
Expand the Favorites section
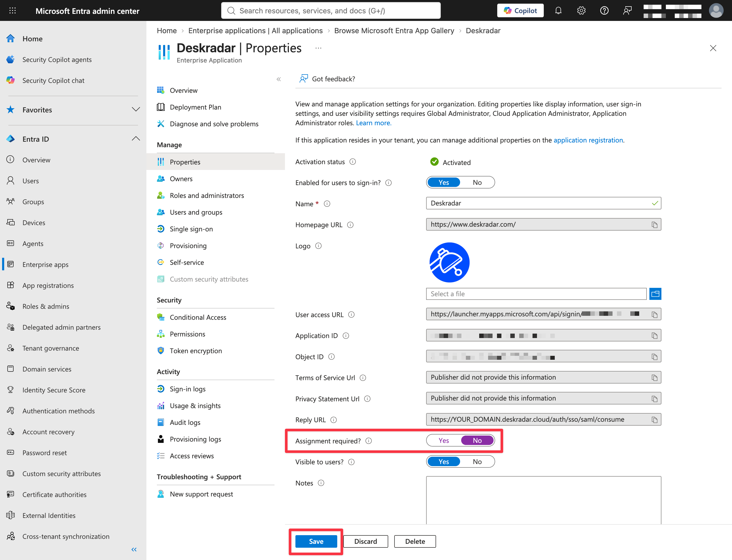136,110
